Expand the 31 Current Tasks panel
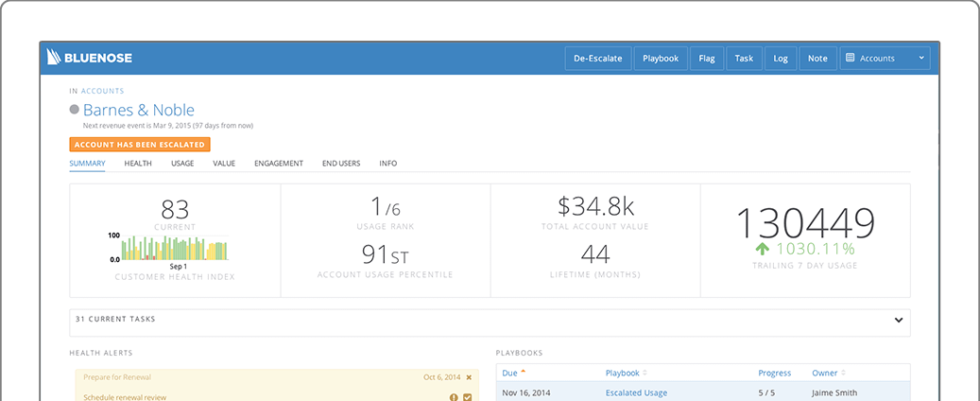The width and height of the screenshot is (980, 401). tap(899, 320)
